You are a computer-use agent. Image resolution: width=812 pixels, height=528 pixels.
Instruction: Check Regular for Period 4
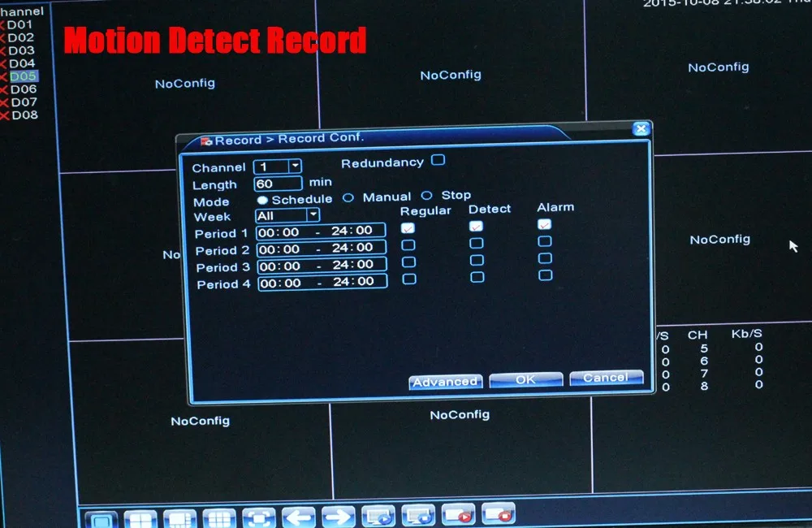point(409,279)
